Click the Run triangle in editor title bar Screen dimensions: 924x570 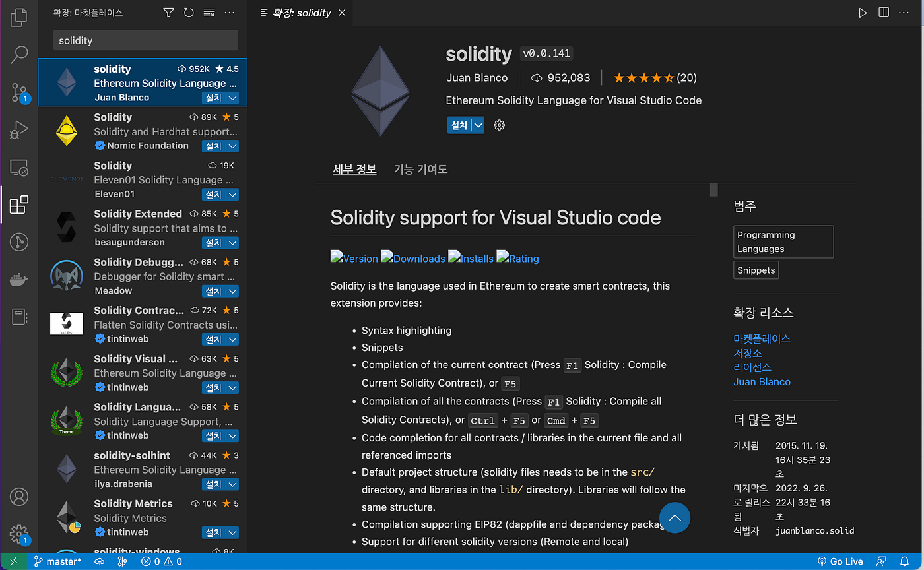(863, 13)
